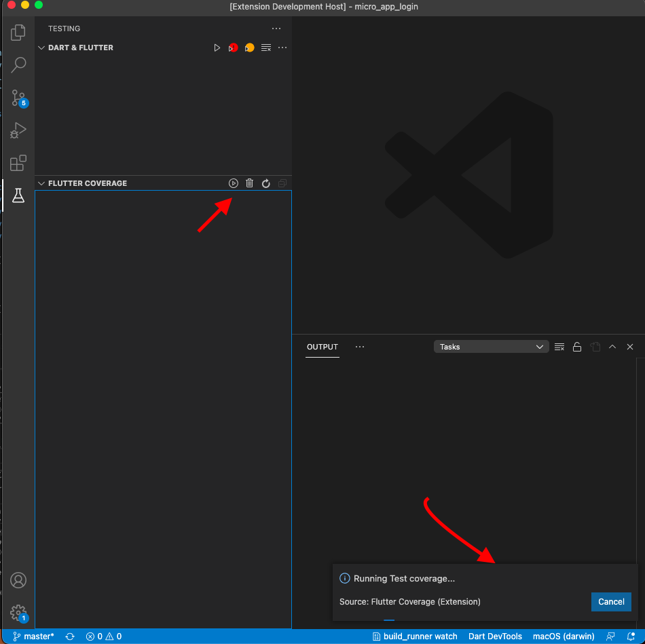Collapse all in Flutter Coverage view
Image resolution: width=645 pixels, height=644 pixels.
282,183
